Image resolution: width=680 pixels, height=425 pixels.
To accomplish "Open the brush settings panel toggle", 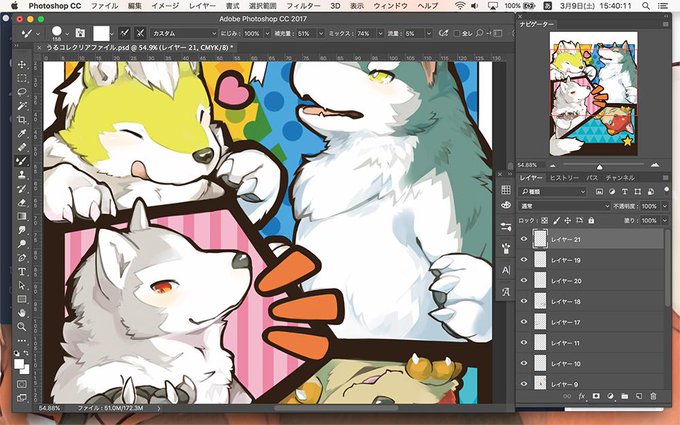I will click(80, 33).
